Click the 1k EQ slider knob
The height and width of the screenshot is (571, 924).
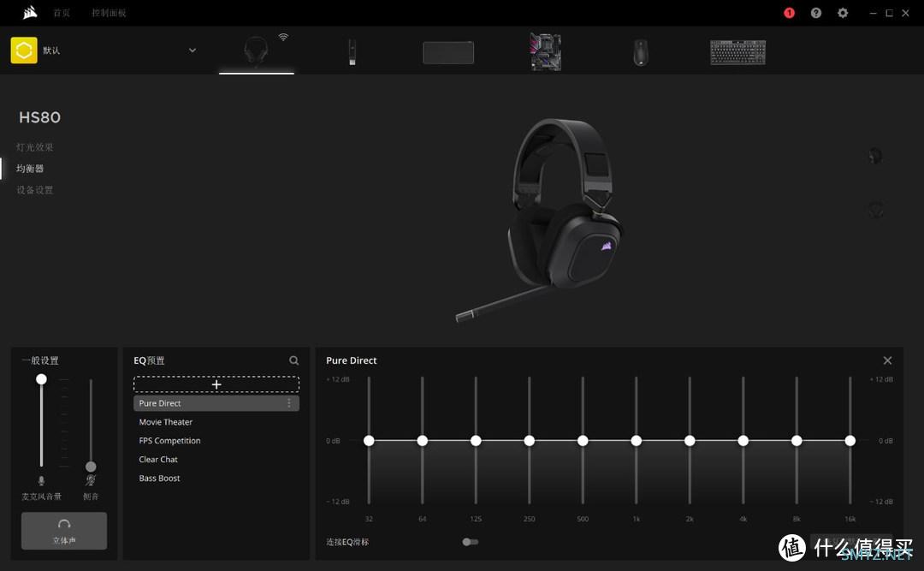637,441
